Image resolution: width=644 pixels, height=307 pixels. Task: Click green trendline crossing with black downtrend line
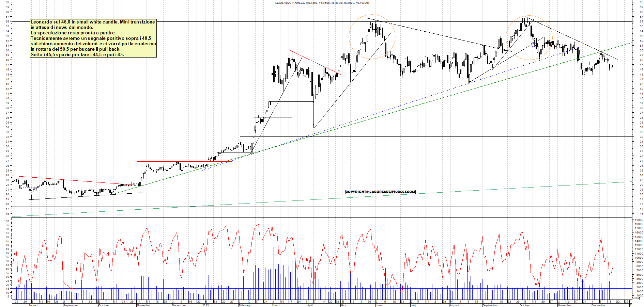[601, 51]
